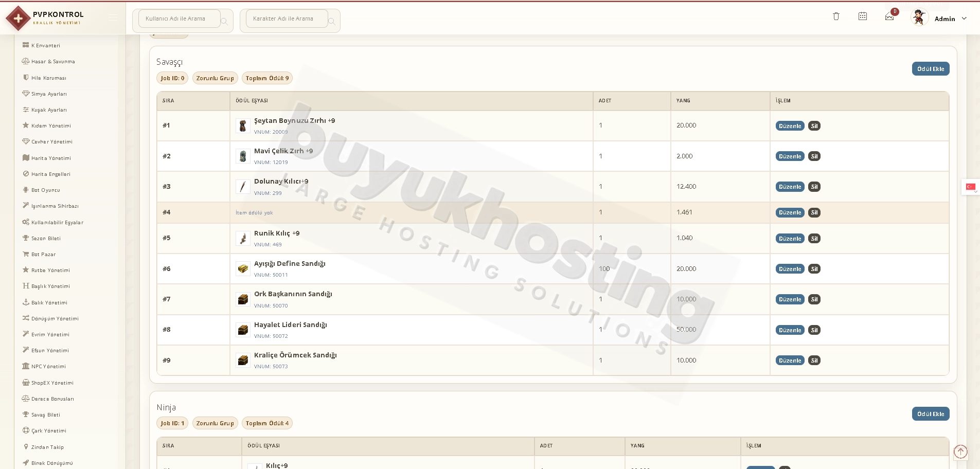Open Evrim Yönetimi sidebar link

coord(46,334)
